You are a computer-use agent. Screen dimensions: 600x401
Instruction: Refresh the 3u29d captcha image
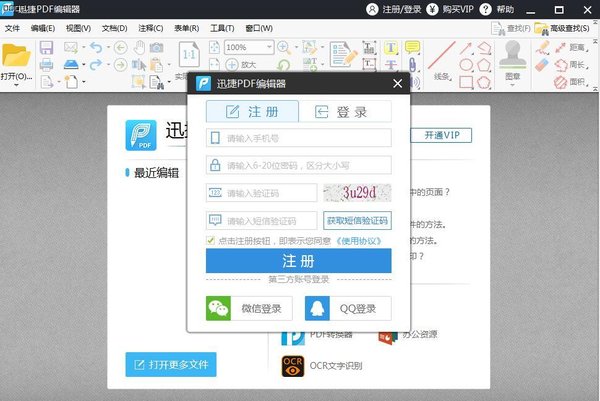coord(357,192)
